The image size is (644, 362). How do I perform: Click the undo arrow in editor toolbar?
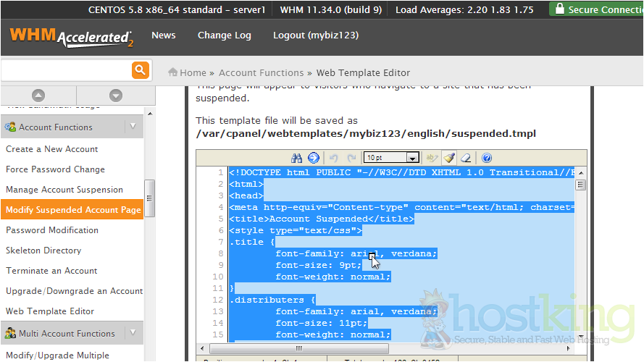click(x=334, y=158)
